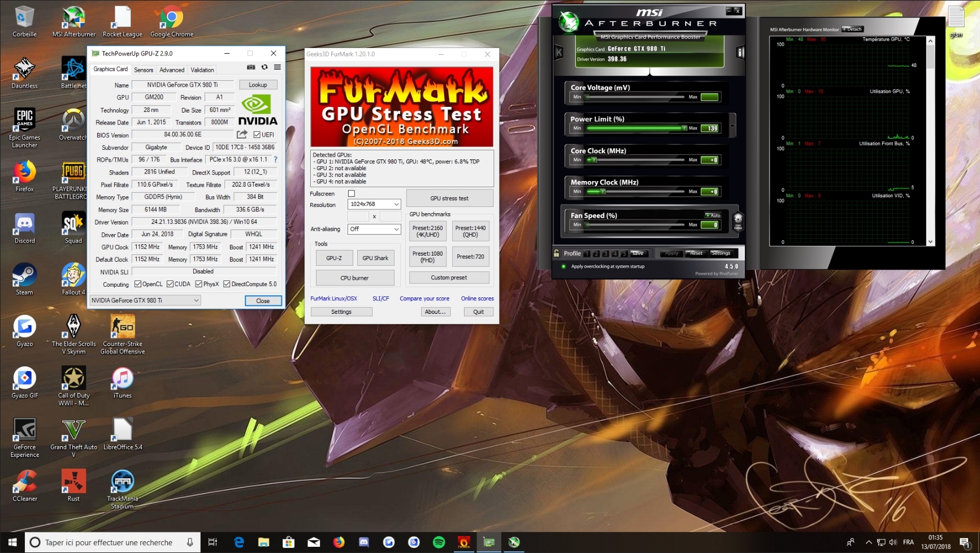980x553 pixels.
Task: Click CPU burner button
Action: point(355,278)
